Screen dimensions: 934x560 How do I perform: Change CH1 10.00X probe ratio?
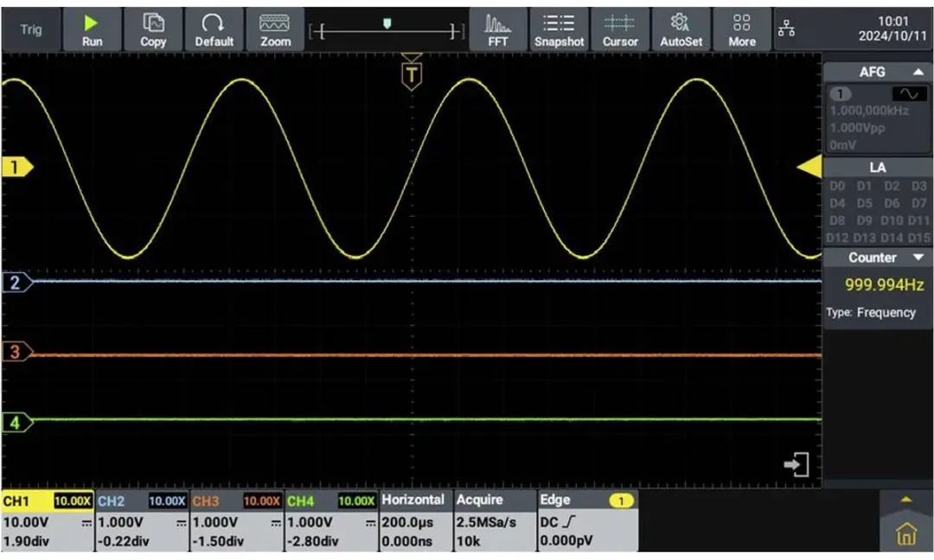pyautogui.click(x=73, y=501)
